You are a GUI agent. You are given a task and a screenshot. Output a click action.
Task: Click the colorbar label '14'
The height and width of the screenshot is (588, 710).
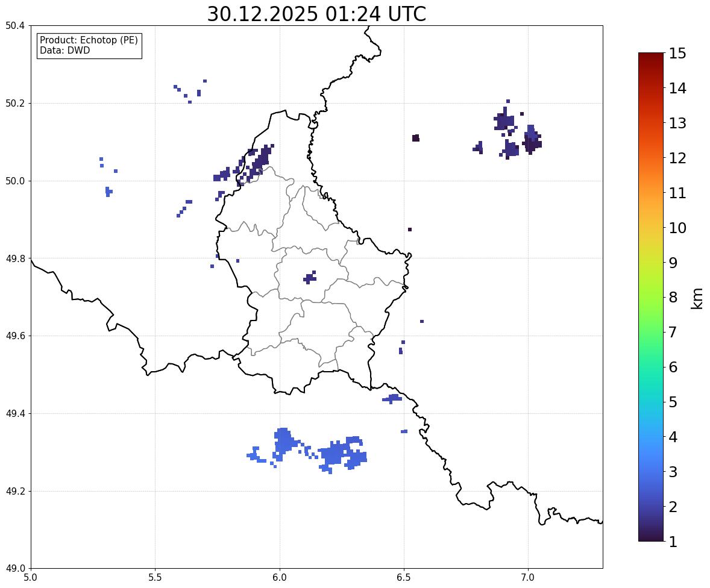click(677, 89)
